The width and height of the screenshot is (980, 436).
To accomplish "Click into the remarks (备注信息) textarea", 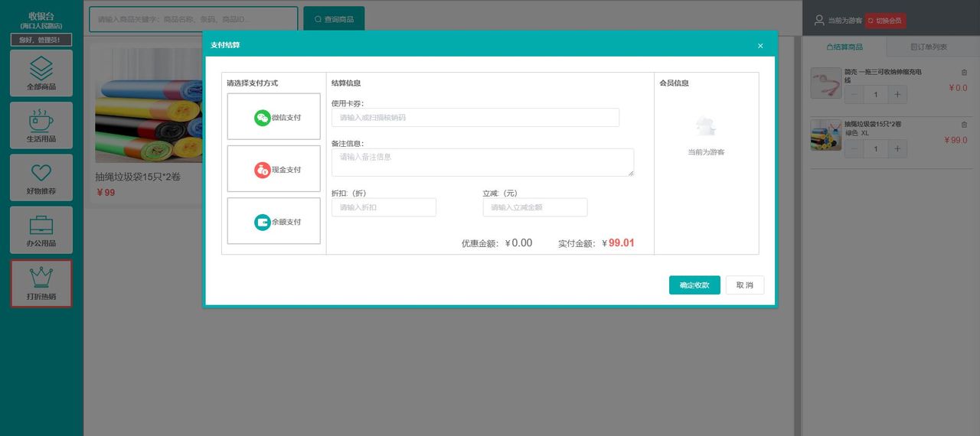I will pyautogui.click(x=482, y=162).
